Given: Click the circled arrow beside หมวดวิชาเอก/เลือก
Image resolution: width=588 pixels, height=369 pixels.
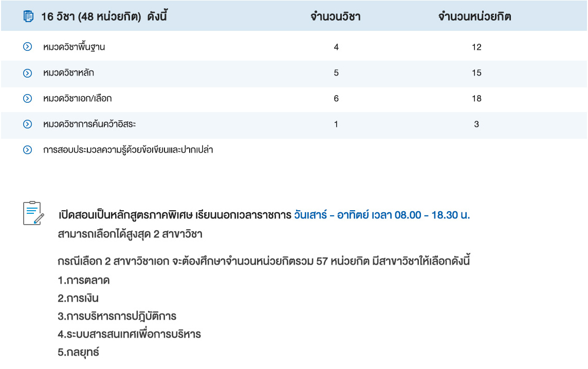Looking at the screenshot, I should [x=28, y=98].
